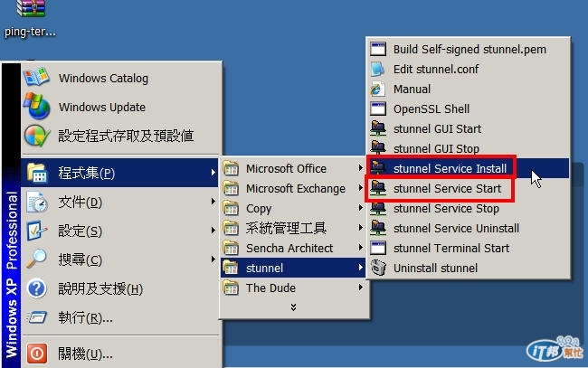Viewport: 588px width, 368px height.
Task: Click the 關機(U) power icon
Action: [37, 354]
